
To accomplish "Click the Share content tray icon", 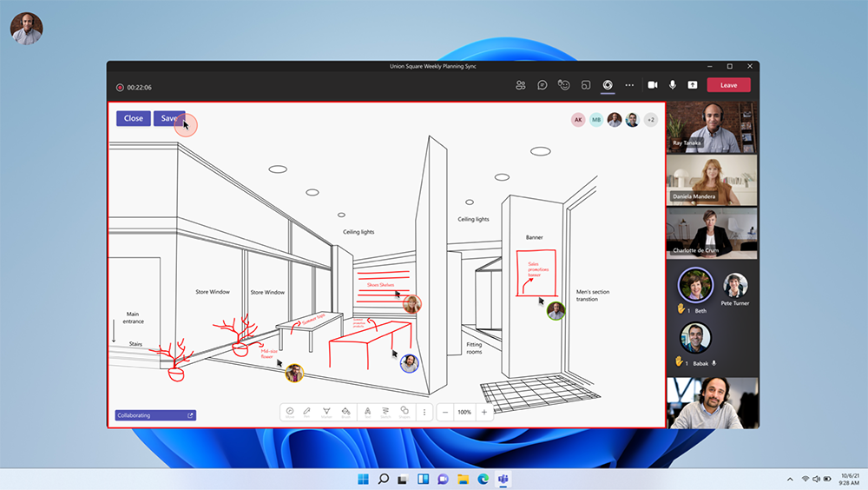I will [693, 85].
